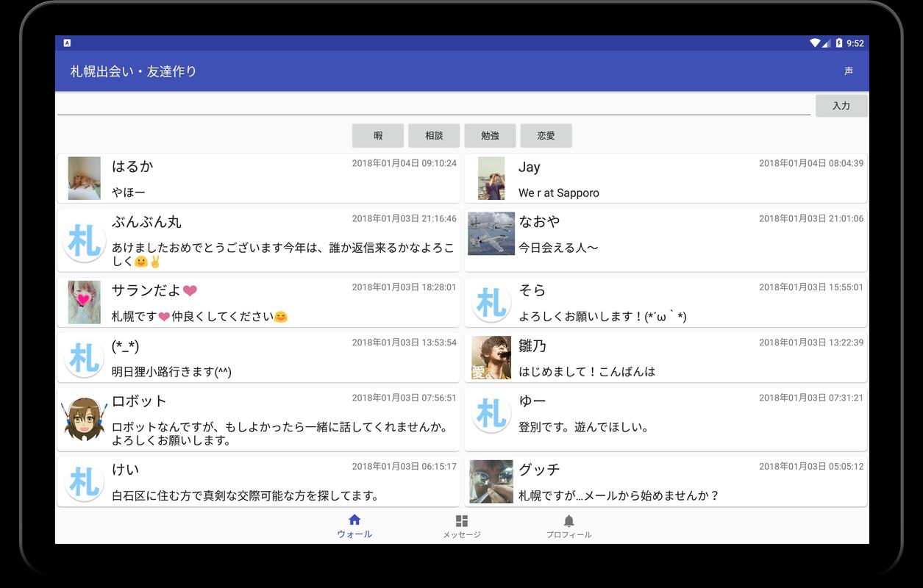Click the 入力 button
Screen dimensions: 923x588
pyautogui.click(x=841, y=106)
